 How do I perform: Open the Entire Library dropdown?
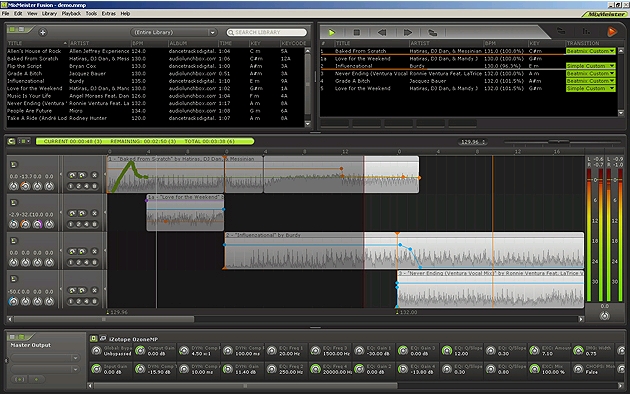174,32
